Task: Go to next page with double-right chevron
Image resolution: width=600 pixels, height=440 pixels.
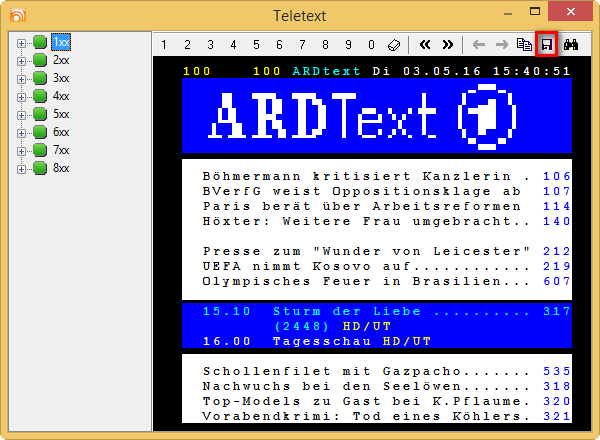Action: [x=448, y=45]
